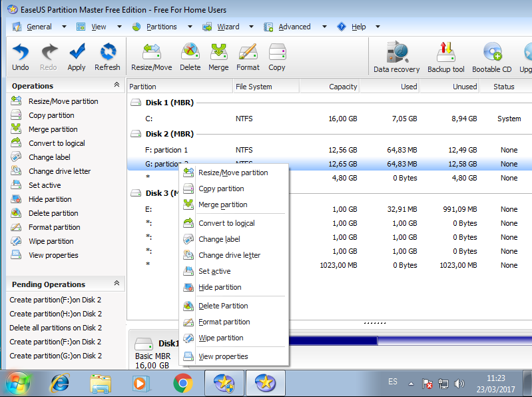Launch the Bootable CD creator
Viewport: 532px width, 397px height.
(491, 57)
